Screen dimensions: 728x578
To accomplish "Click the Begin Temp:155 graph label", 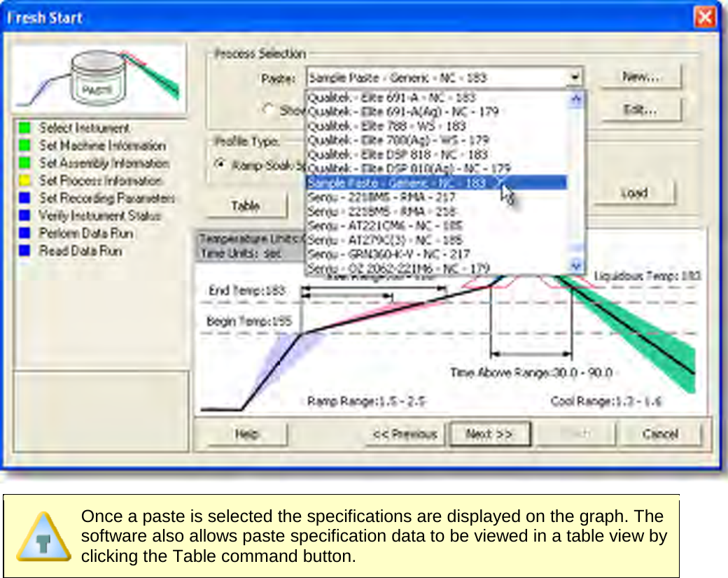I will pos(249,320).
